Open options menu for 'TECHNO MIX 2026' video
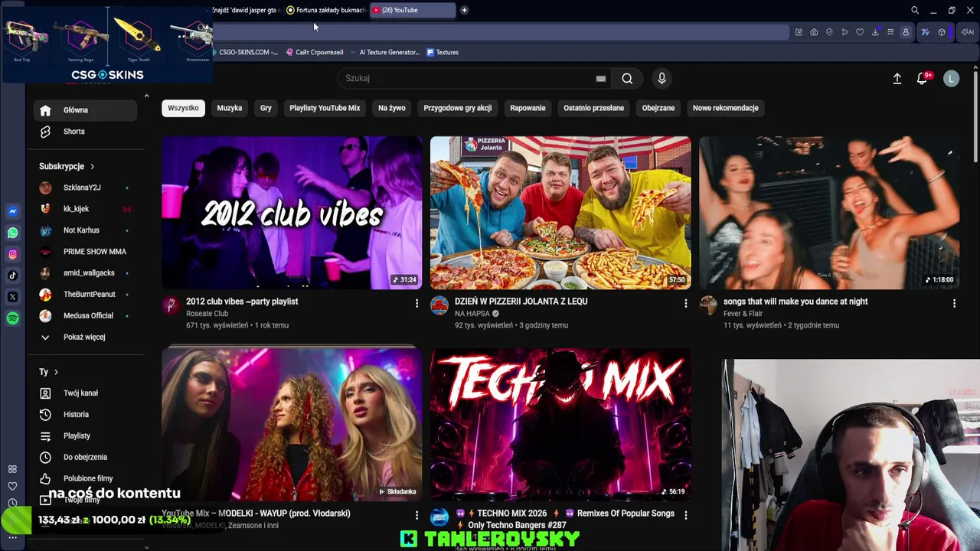Screen dimensions: 980x551 tap(685, 516)
